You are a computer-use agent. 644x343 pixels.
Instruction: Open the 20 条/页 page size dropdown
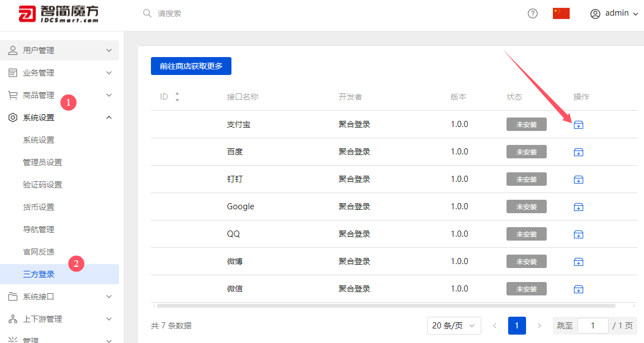tap(454, 325)
